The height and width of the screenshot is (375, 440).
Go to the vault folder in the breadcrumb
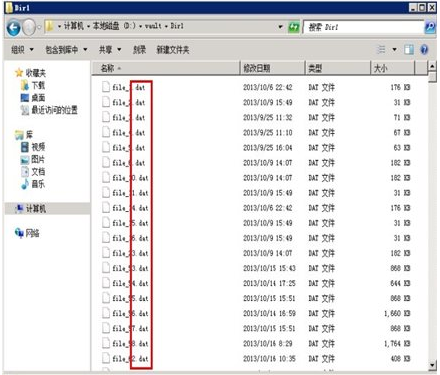(x=153, y=26)
